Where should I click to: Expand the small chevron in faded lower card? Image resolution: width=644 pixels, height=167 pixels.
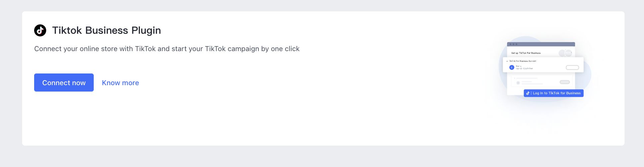(x=514, y=78)
